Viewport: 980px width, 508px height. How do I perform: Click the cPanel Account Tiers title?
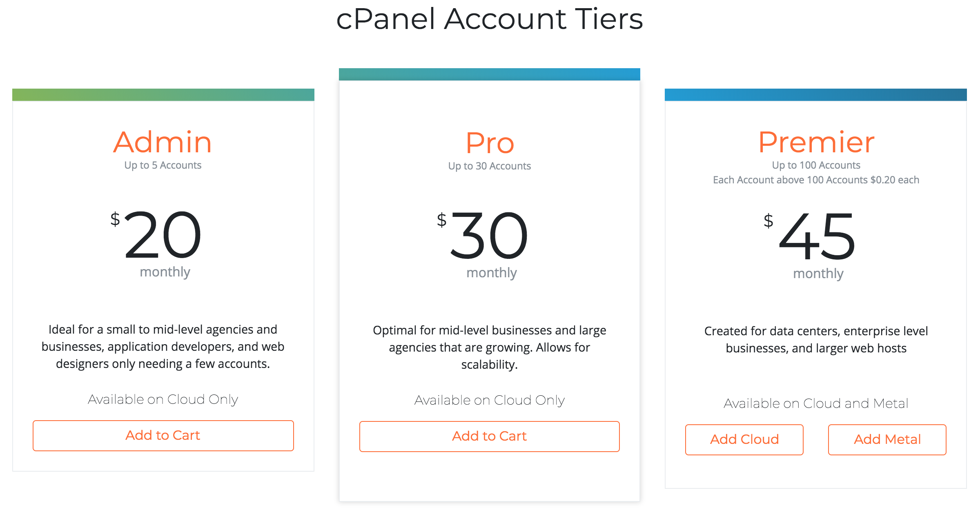(489, 19)
